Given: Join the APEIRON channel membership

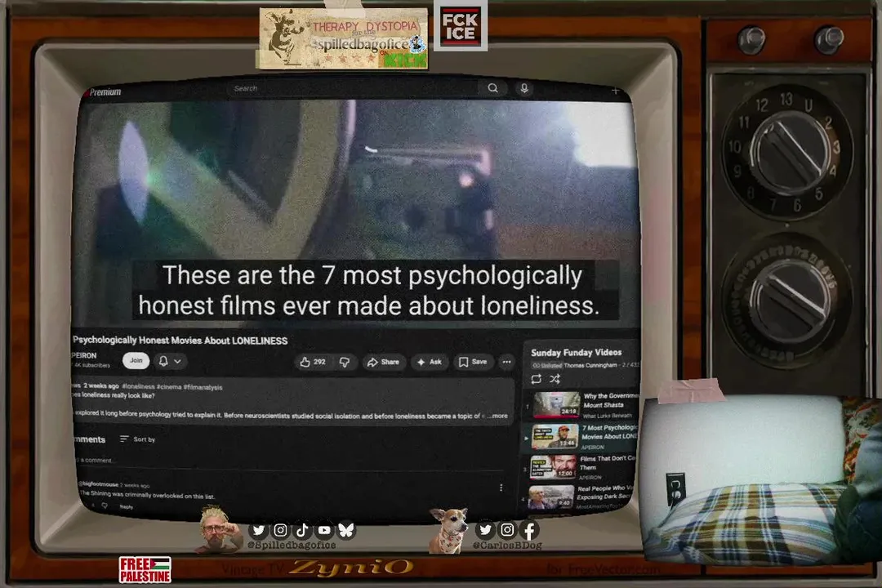Looking at the screenshot, I should (x=136, y=361).
